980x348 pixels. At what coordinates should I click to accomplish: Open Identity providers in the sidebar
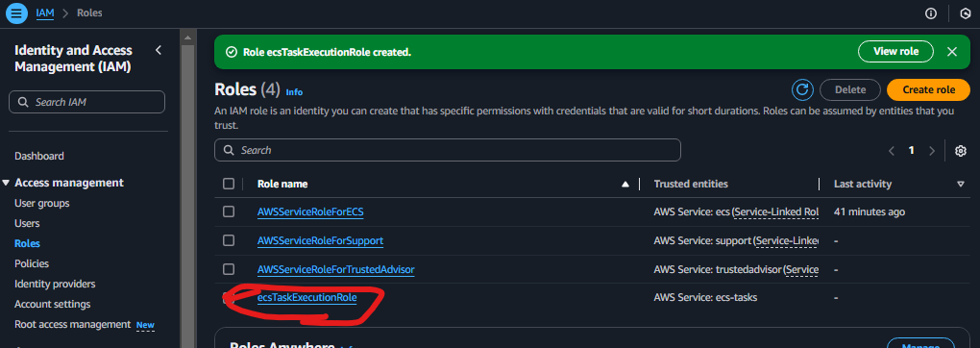[55, 284]
